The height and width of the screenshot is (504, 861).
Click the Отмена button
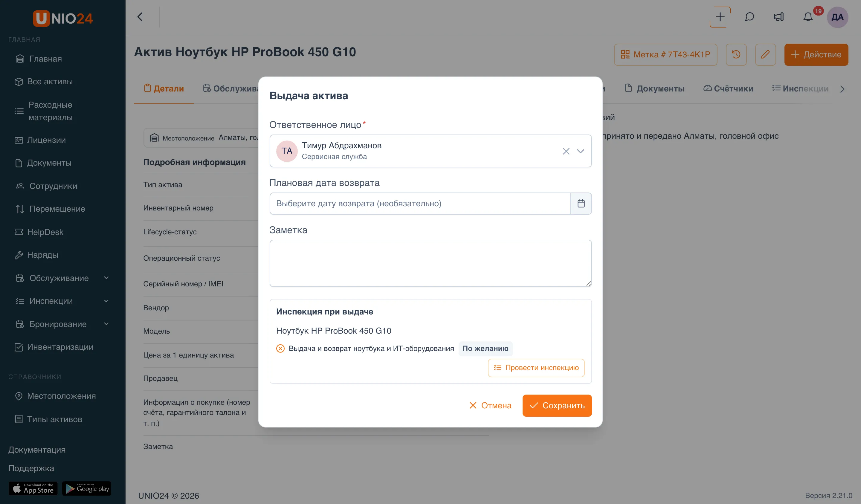(x=490, y=406)
